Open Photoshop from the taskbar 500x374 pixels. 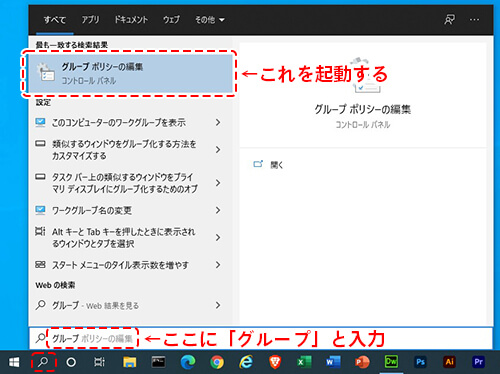coord(421,362)
